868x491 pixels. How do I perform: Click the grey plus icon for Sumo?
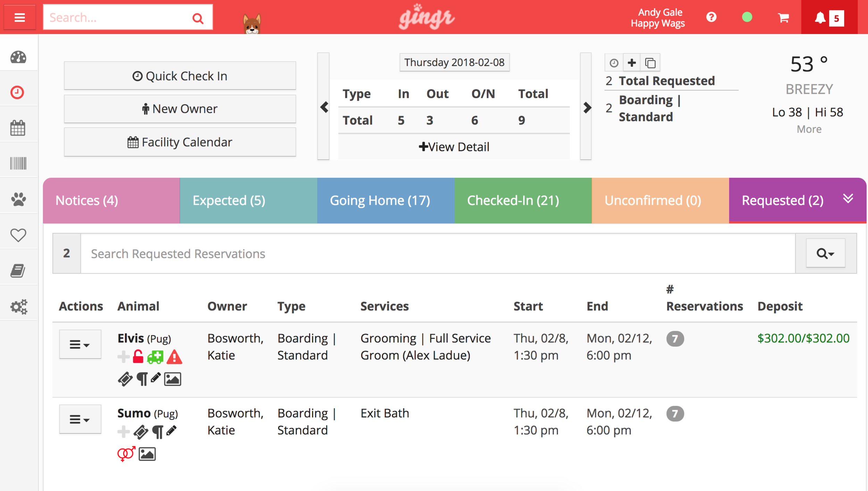tap(124, 432)
